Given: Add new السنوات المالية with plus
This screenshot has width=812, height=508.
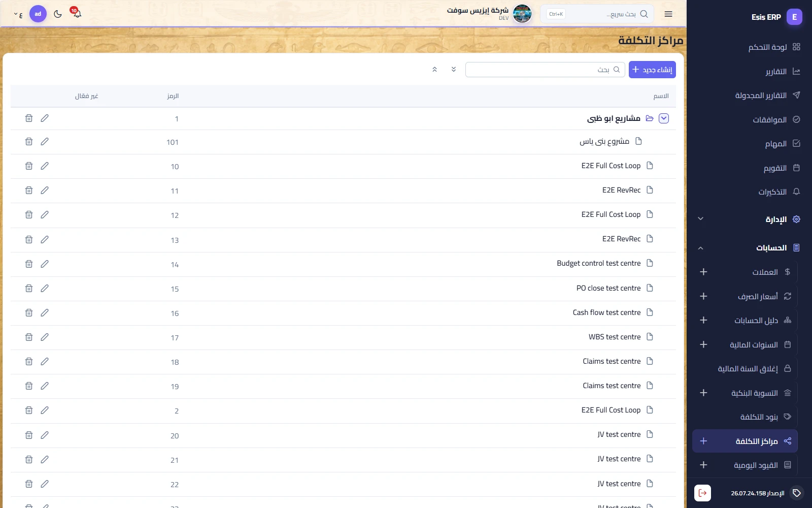Looking at the screenshot, I should (x=703, y=344).
